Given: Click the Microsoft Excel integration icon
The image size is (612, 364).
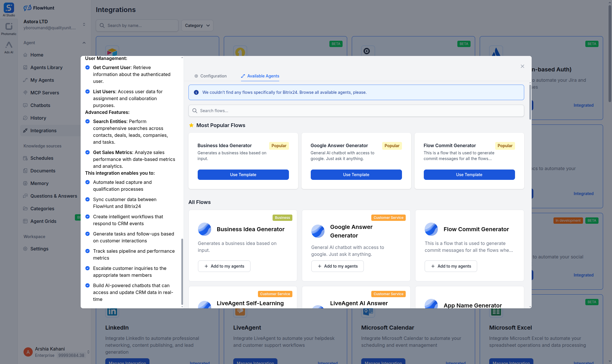Looking at the screenshot, I should pos(496,312).
